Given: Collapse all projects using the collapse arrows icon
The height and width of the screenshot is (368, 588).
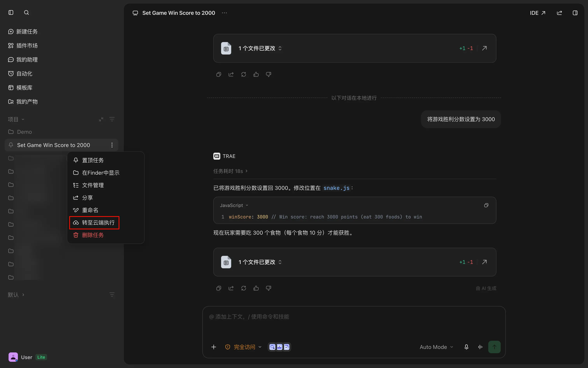Looking at the screenshot, I should coord(101,119).
